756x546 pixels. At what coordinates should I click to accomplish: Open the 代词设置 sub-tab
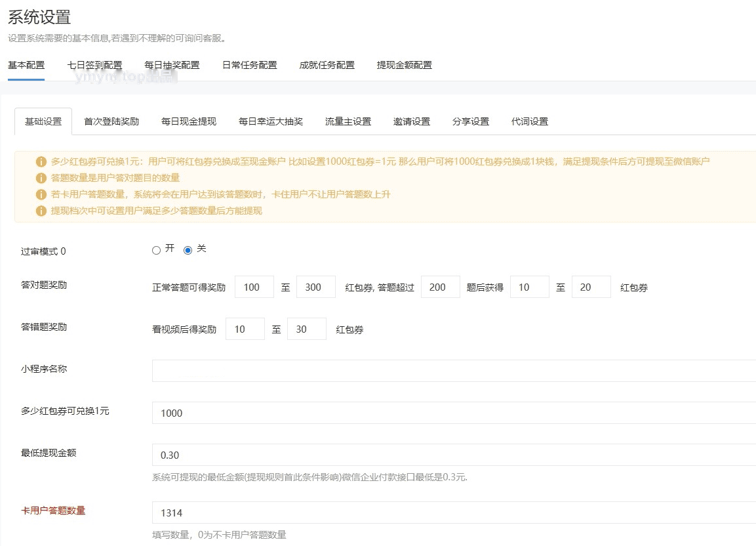coord(530,121)
